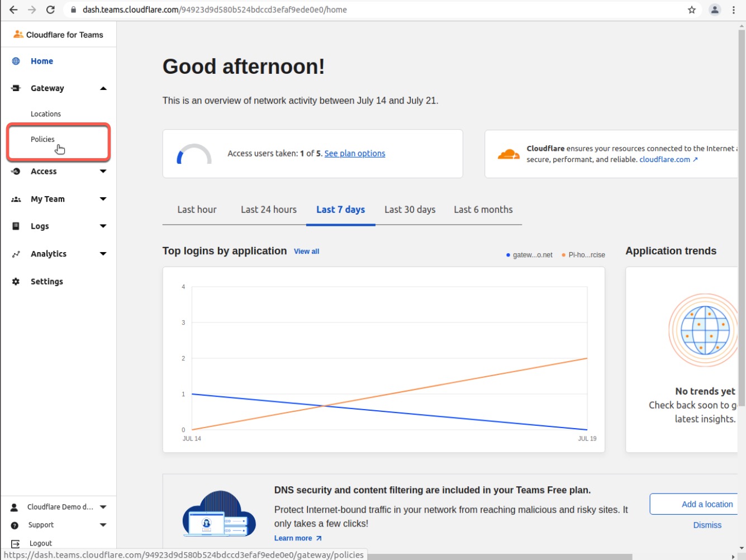Expand the Analytics section arrow
Viewport: 746px width, 560px height.
coord(103,254)
